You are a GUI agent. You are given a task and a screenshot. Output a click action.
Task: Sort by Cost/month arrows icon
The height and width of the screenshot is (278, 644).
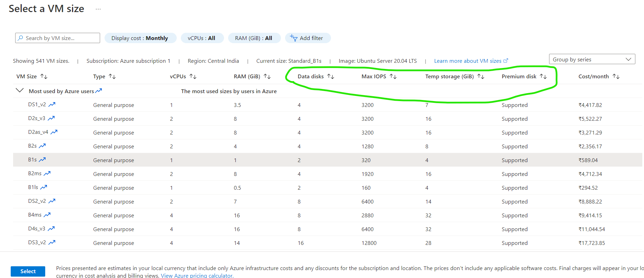point(616,76)
